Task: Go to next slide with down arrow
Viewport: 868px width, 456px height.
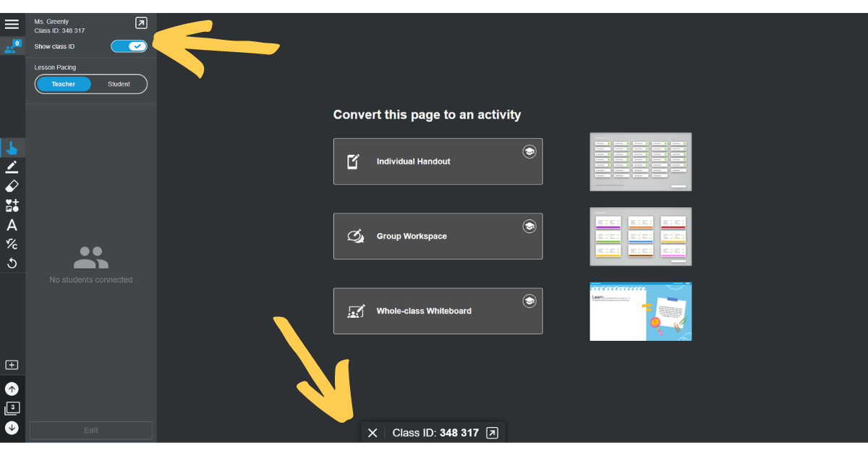Action: (x=12, y=427)
